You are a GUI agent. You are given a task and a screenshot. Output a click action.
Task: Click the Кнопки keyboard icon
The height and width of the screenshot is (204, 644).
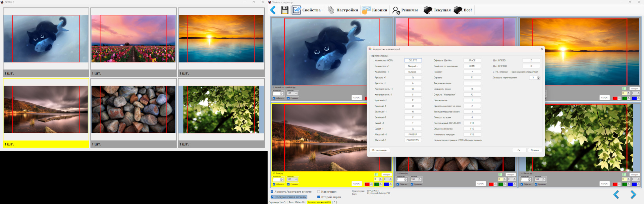point(366,10)
